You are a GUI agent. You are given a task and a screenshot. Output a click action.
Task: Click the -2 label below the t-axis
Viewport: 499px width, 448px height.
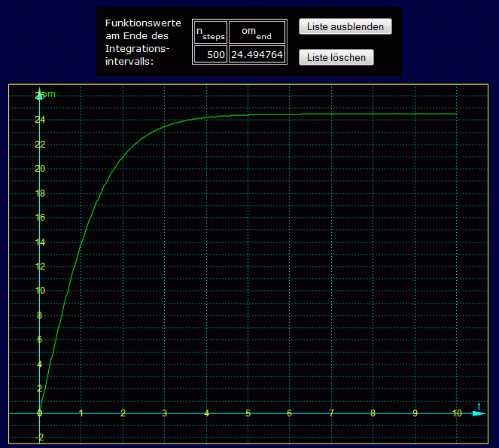pos(39,437)
